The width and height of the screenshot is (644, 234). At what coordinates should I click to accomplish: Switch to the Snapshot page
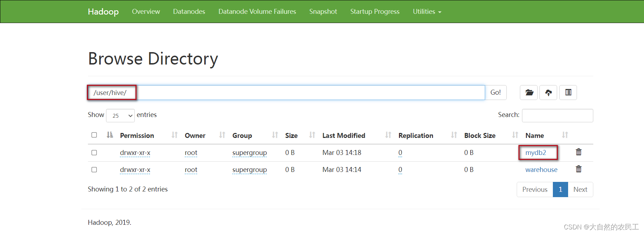323,12
